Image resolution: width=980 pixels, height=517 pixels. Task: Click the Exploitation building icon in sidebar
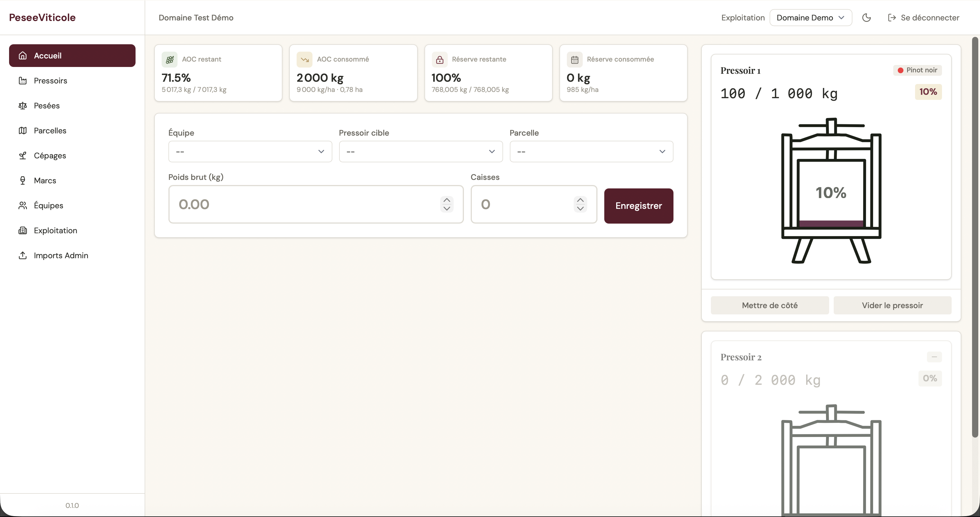pyautogui.click(x=23, y=230)
